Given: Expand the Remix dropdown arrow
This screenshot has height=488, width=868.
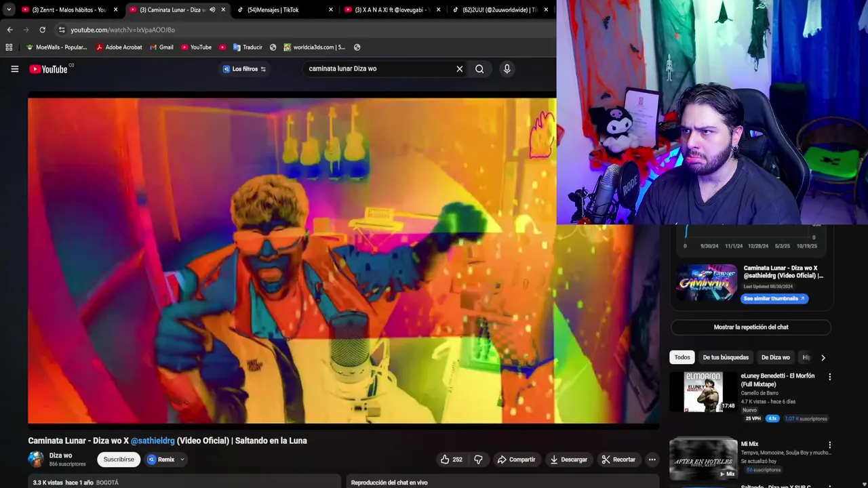Looking at the screenshot, I should 182,460.
